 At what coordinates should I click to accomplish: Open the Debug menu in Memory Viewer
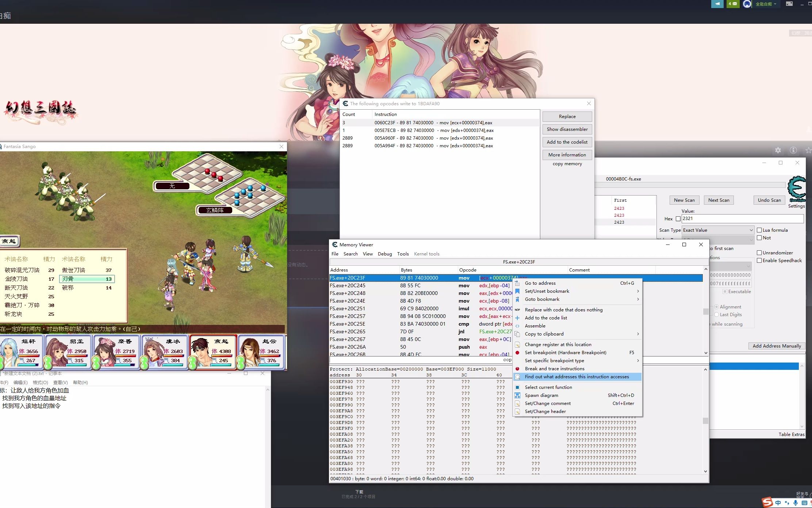tap(384, 254)
